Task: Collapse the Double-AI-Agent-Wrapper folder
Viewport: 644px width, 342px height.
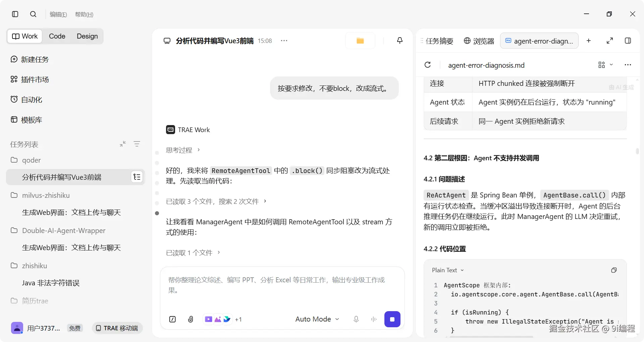Action: 58,231
